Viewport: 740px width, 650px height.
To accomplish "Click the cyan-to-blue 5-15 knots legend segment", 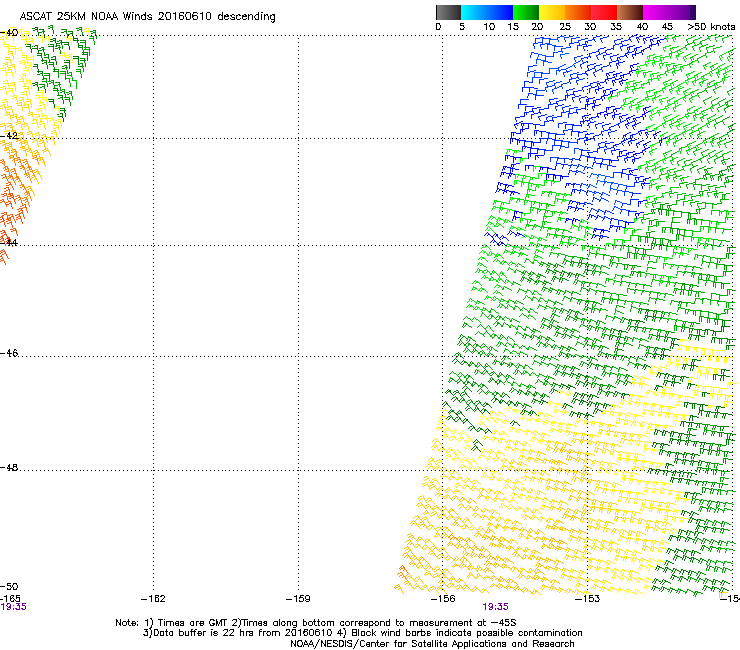I will (x=487, y=12).
